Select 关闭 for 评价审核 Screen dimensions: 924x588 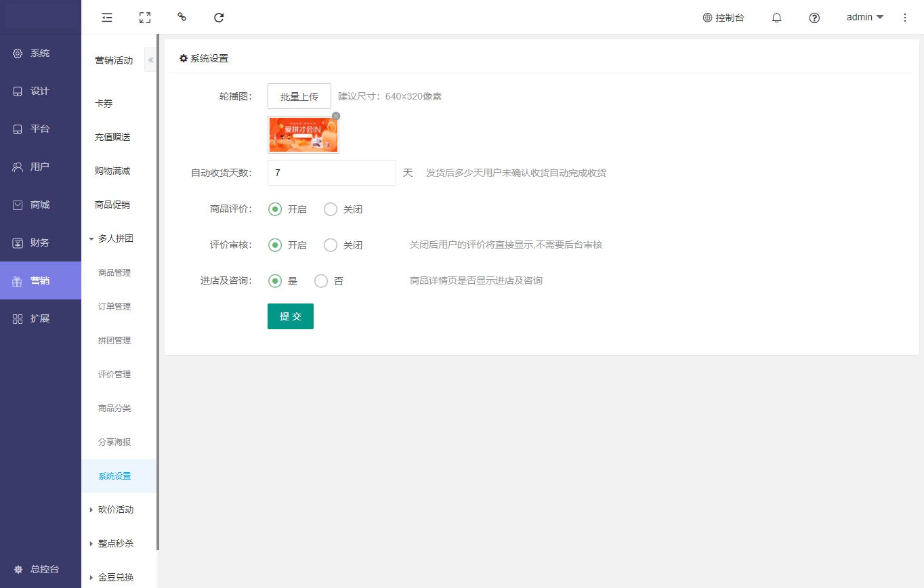[x=331, y=245]
